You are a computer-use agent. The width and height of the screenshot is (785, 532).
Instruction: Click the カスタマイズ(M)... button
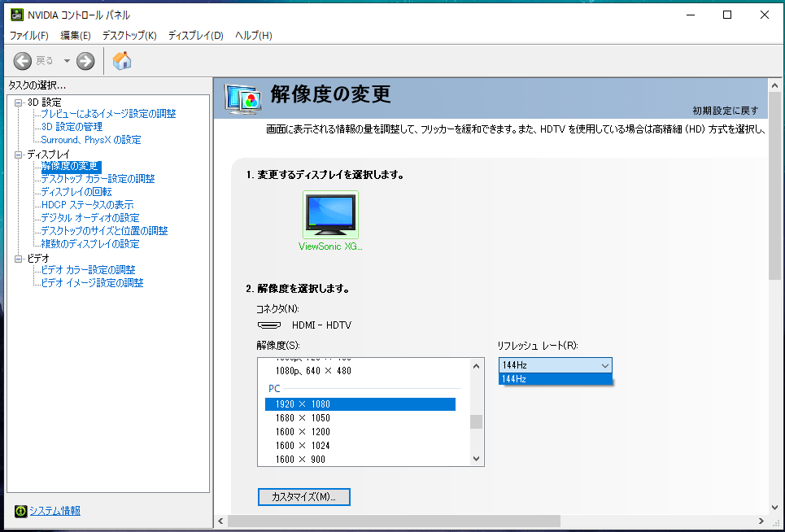[304, 497]
